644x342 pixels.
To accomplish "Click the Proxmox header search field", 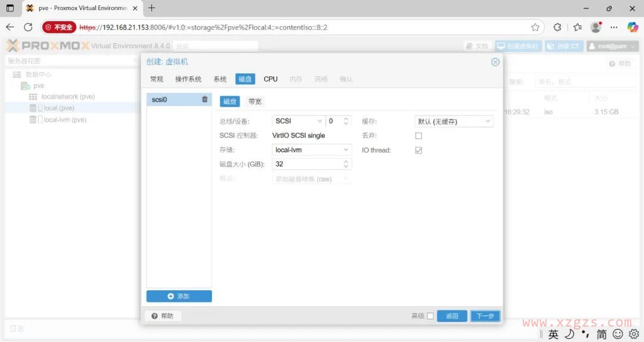I will pos(216,46).
